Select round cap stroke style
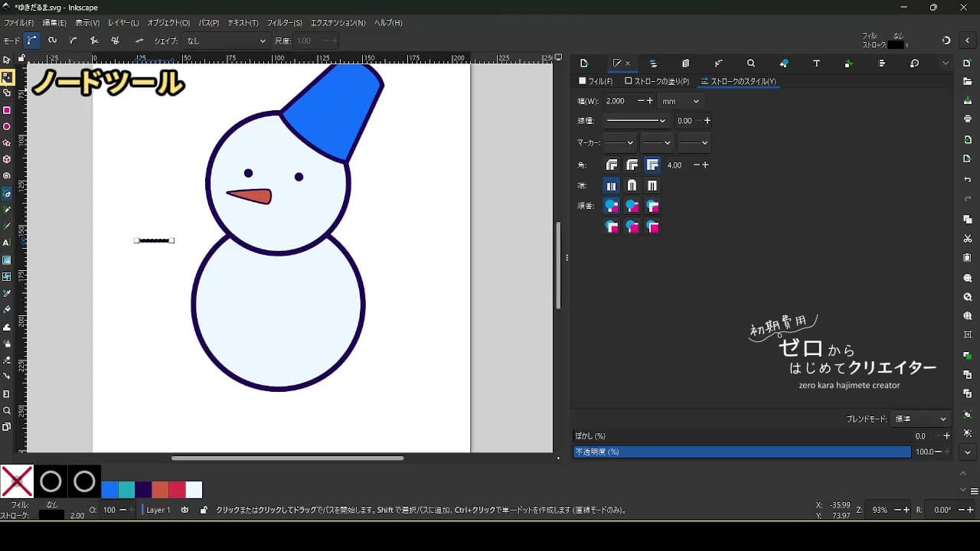The width and height of the screenshot is (980, 551). point(632,186)
